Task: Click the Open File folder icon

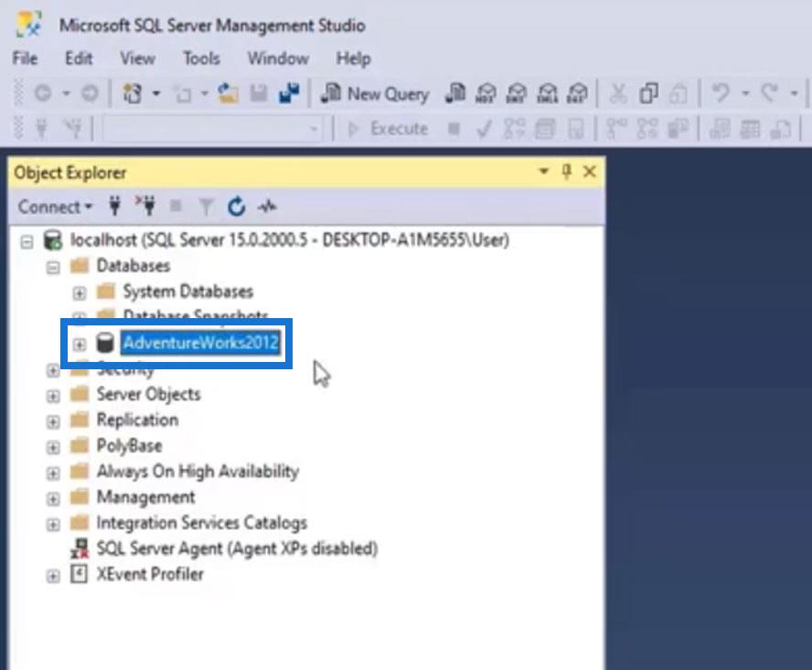Action: tap(228, 94)
